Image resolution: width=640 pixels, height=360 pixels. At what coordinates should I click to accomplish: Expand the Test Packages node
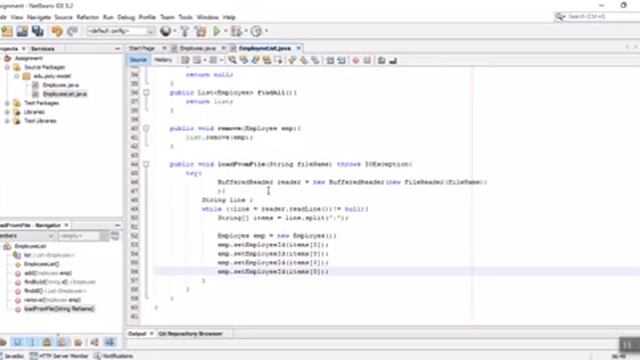coord(7,103)
